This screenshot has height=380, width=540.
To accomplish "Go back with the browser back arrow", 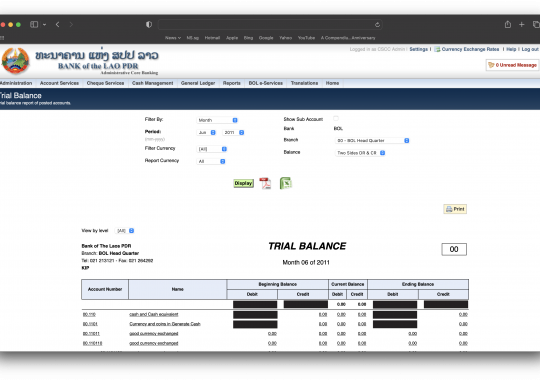I will tap(58, 24).
